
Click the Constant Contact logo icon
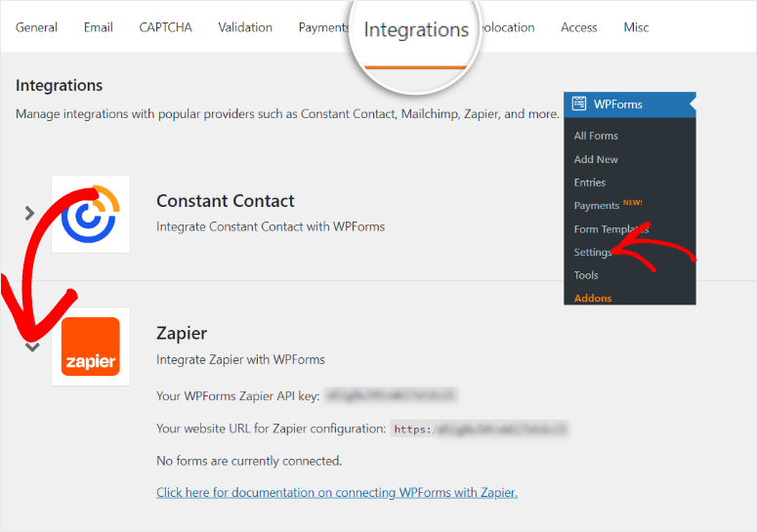click(x=90, y=214)
